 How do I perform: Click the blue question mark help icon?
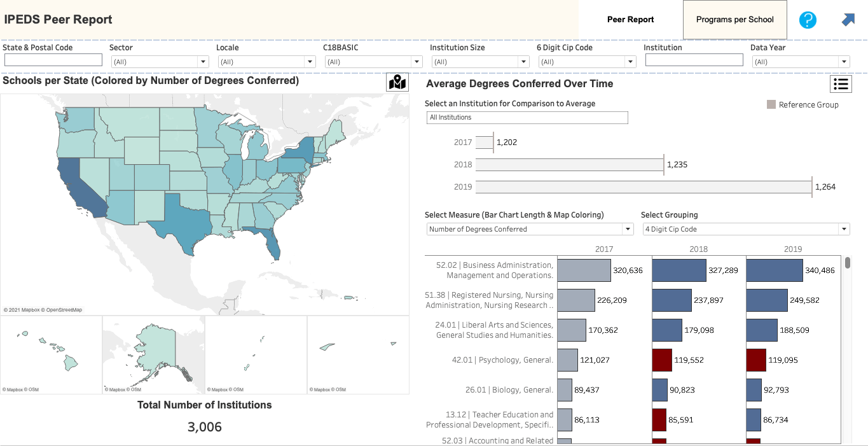[x=807, y=20]
